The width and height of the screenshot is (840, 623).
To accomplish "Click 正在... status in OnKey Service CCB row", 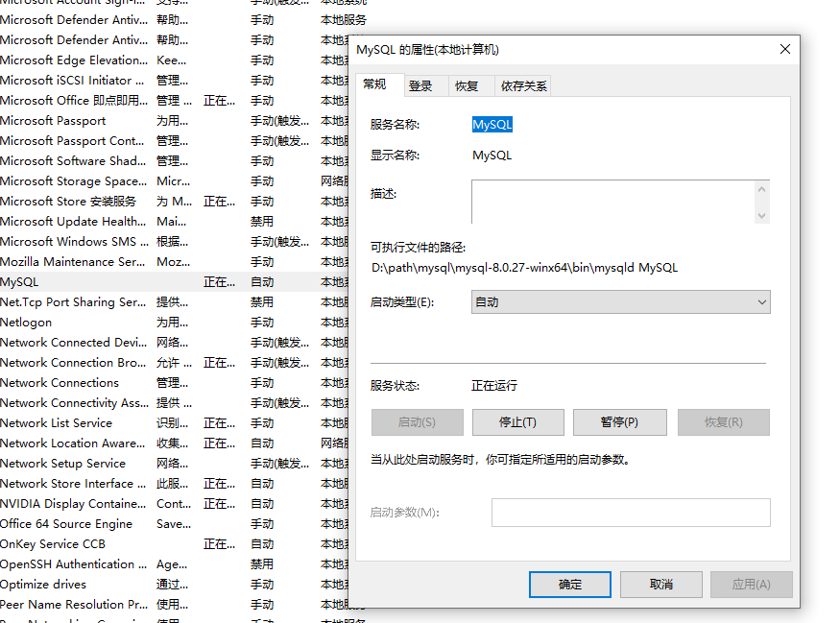I will click(219, 544).
